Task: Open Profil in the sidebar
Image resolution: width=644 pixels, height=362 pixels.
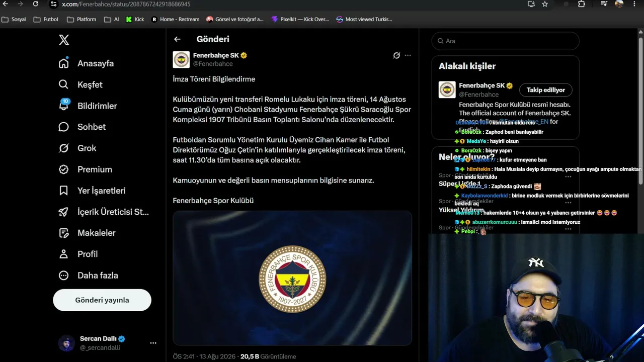Action: (x=78, y=254)
